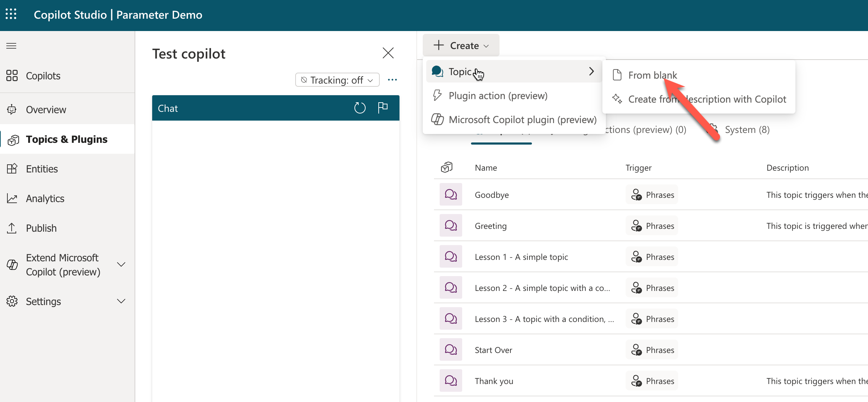The image size is (868, 402).
Task: Click Phrases trigger for Lesson 1
Action: tap(652, 256)
